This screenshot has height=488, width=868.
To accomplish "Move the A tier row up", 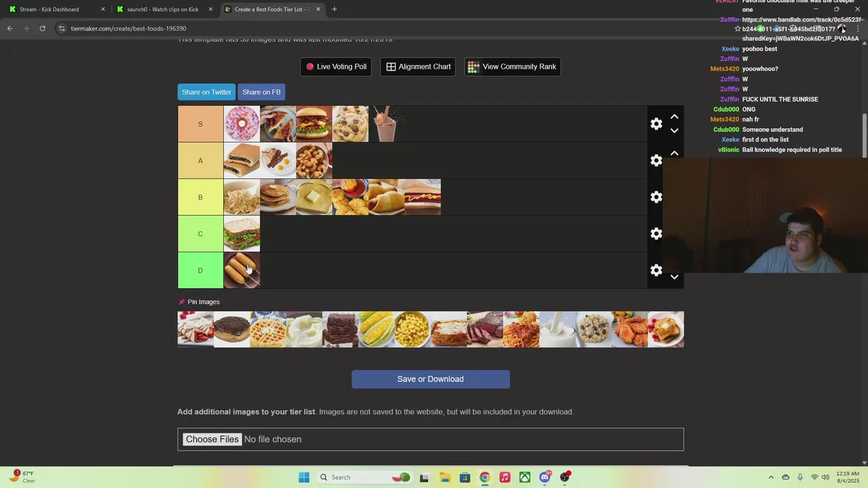I will tap(674, 153).
